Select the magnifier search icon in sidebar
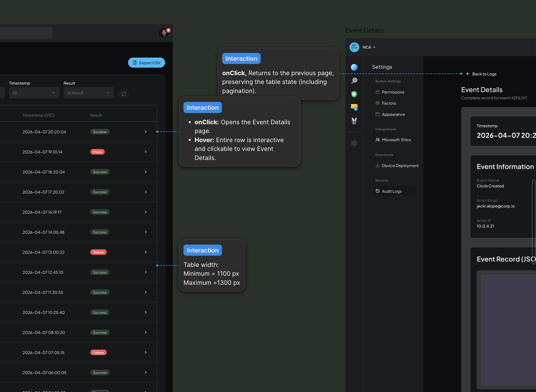Viewport: 536px width, 392px height. 354,81
